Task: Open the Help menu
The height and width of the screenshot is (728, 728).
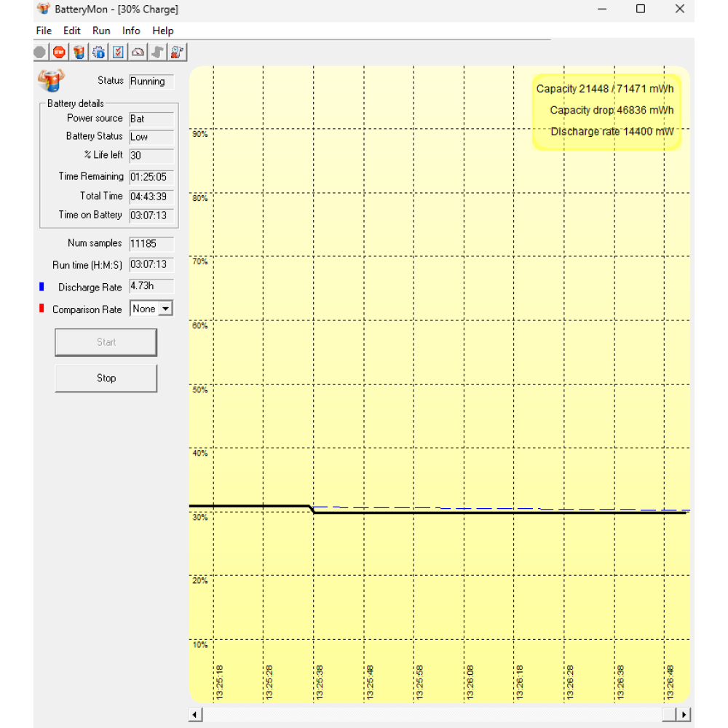Action: (x=163, y=31)
